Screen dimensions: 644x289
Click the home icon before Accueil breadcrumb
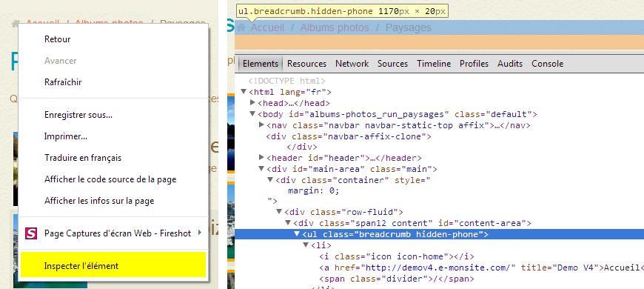click(x=241, y=27)
